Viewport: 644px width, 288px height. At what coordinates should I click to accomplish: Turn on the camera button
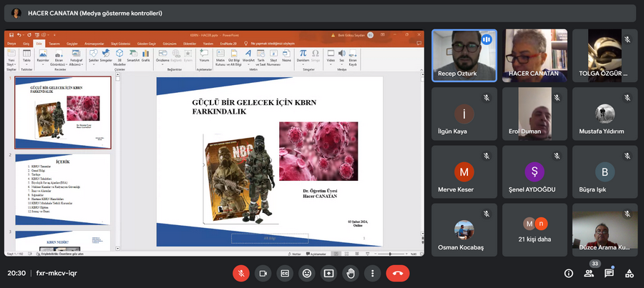[263, 273]
